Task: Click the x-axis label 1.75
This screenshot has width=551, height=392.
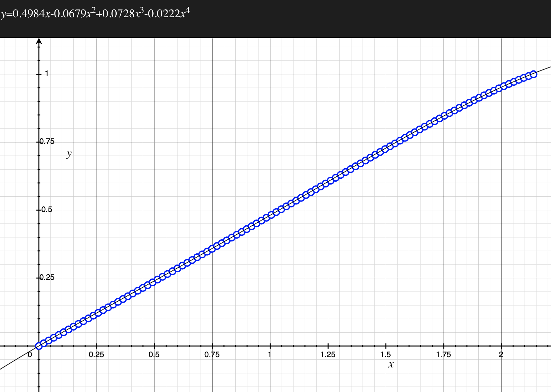Action: (x=443, y=354)
